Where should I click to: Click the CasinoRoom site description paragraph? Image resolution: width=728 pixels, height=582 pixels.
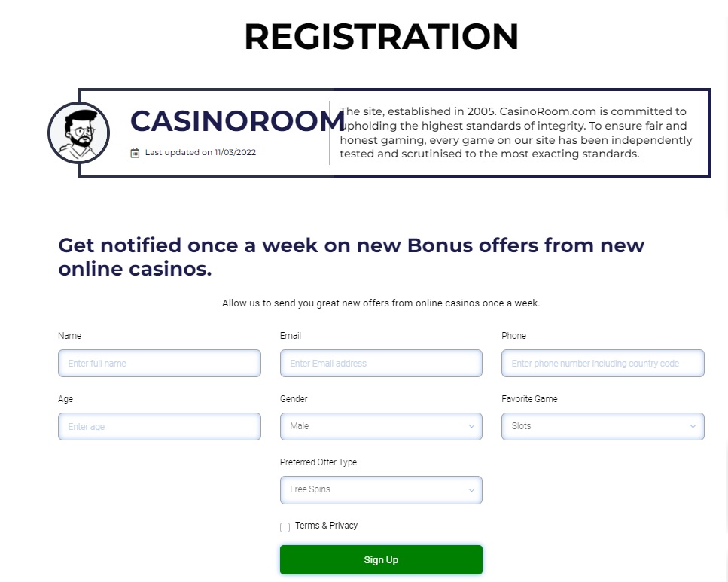[516, 133]
